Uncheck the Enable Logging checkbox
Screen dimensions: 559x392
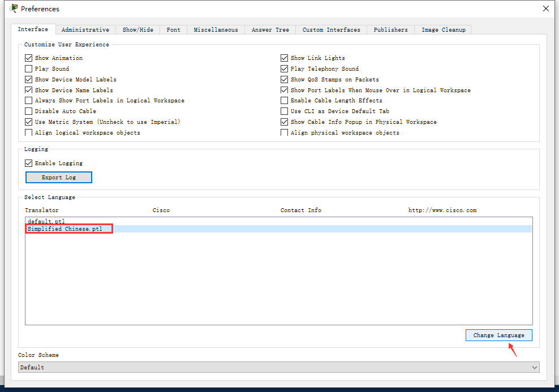click(29, 163)
